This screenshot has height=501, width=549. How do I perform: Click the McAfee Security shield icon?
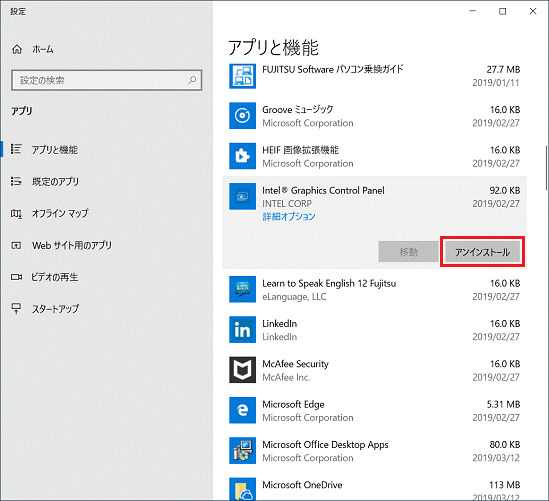[242, 370]
